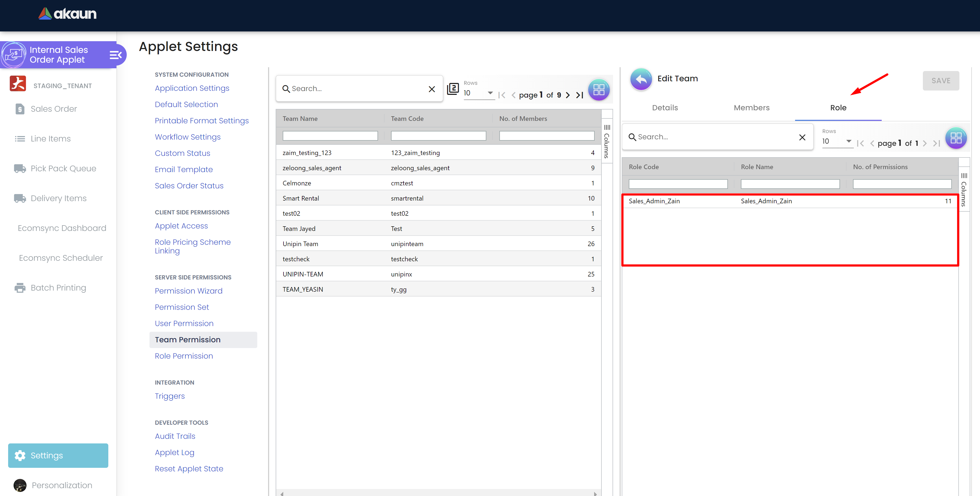
Task: Jump to last page of teams list
Action: click(579, 95)
